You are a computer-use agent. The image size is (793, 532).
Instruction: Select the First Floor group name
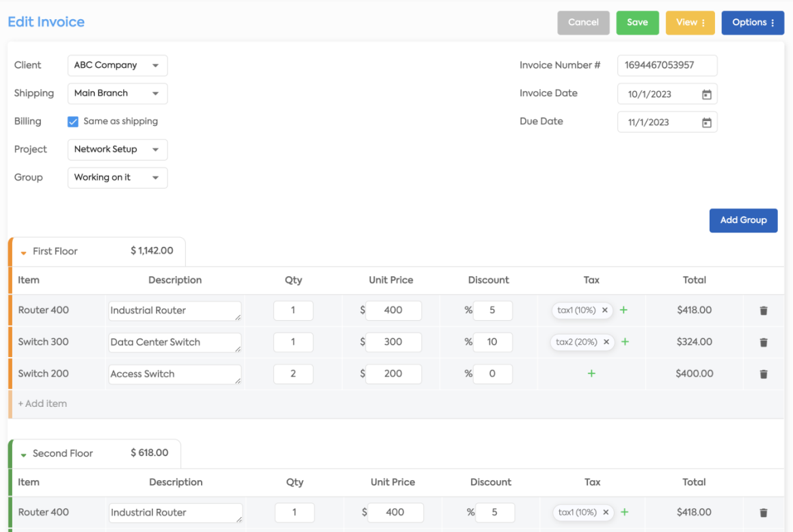pos(55,252)
